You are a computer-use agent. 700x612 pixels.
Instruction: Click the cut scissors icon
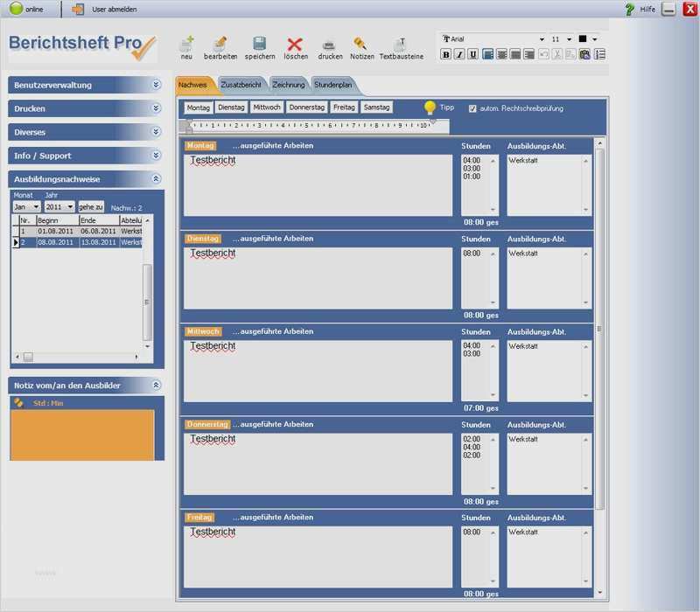[557, 54]
